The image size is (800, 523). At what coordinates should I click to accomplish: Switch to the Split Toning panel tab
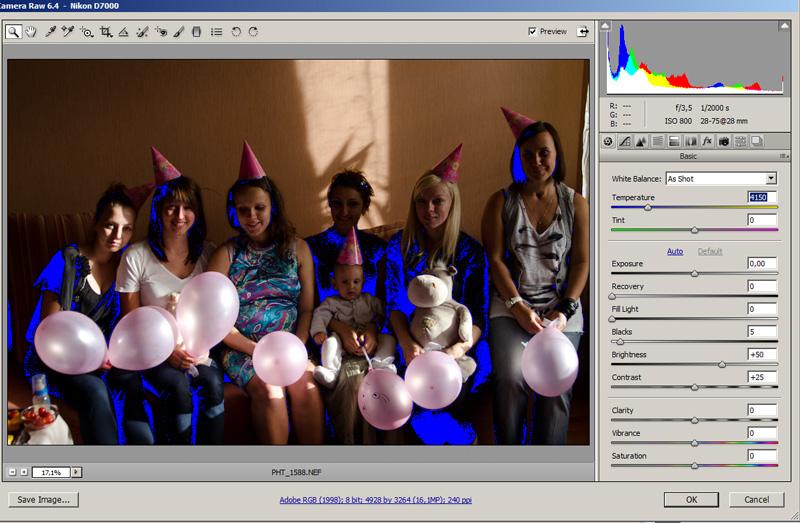[674, 141]
